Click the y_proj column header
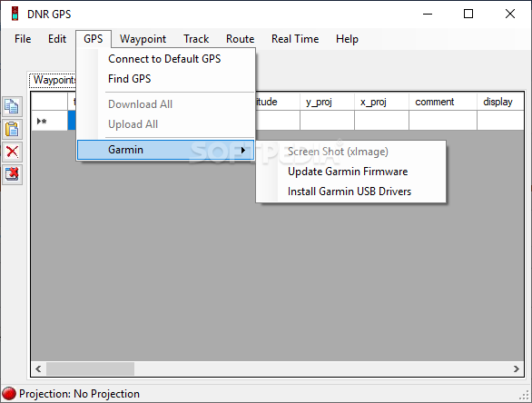Image resolution: width=532 pixels, height=403 pixels. coord(327,102)
